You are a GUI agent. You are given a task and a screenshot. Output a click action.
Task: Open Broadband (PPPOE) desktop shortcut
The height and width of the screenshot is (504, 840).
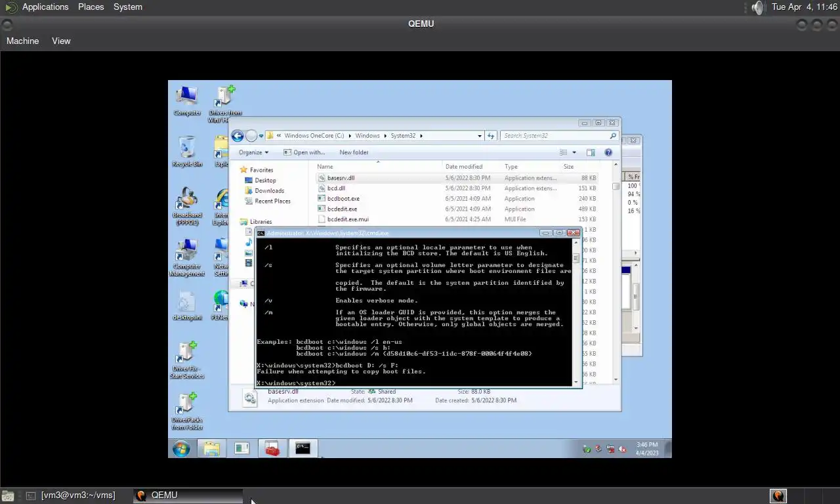[187, 207]
